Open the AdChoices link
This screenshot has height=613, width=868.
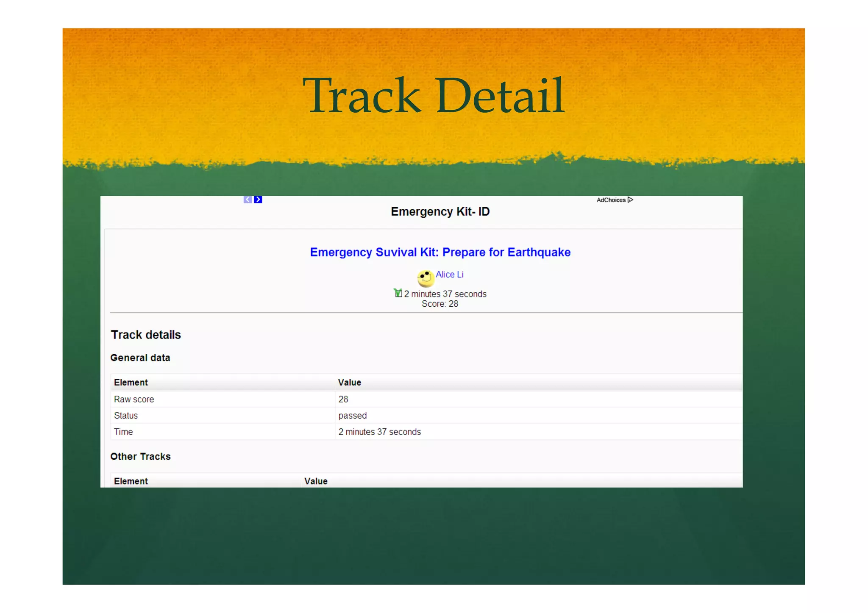pyautogui.click(x=615, y=200)
